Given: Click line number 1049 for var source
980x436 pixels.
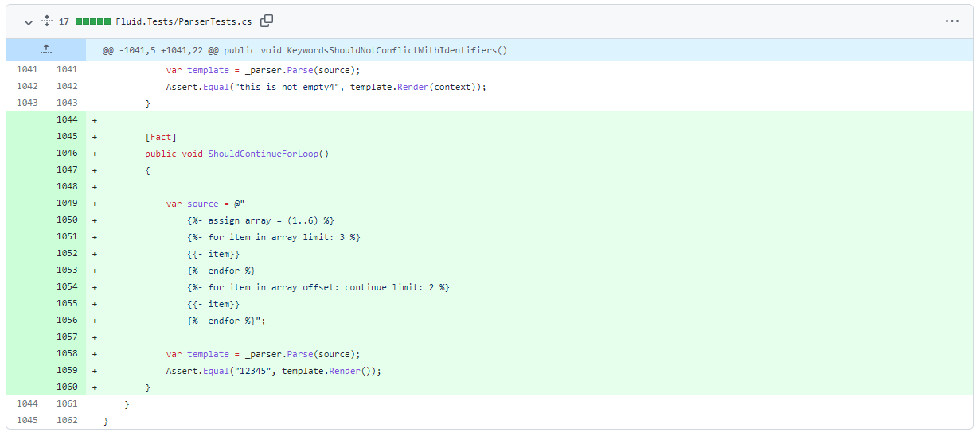Looking at the screenshot, I should tap(67, 203).
